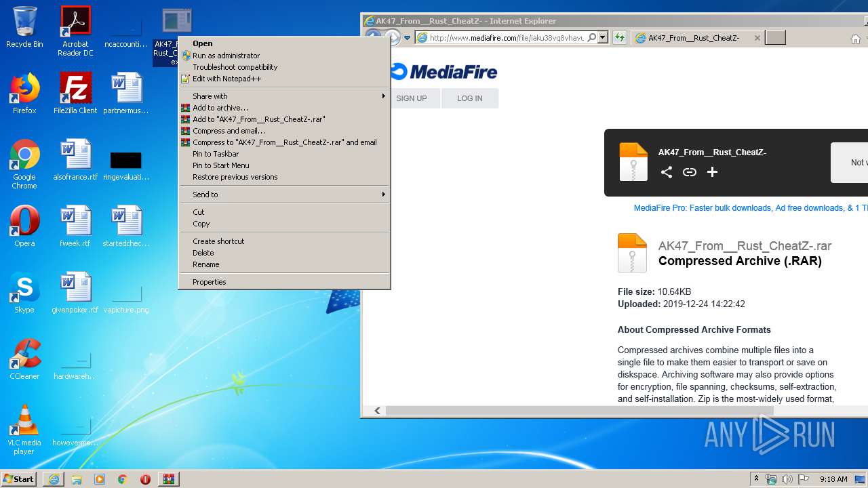
Task: Select fweek.rtf file icon
Action: point(75,226)
